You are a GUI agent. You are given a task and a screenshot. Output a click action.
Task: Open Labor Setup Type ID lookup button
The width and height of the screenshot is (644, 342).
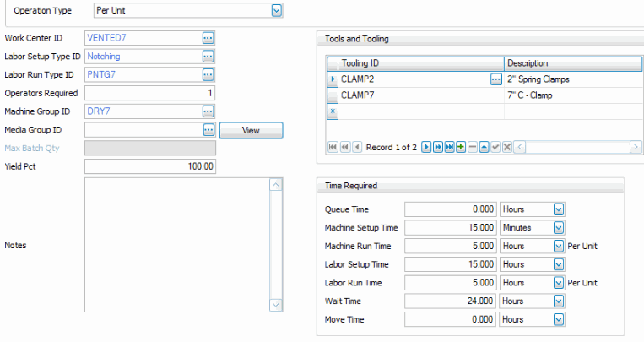[208, 57]
